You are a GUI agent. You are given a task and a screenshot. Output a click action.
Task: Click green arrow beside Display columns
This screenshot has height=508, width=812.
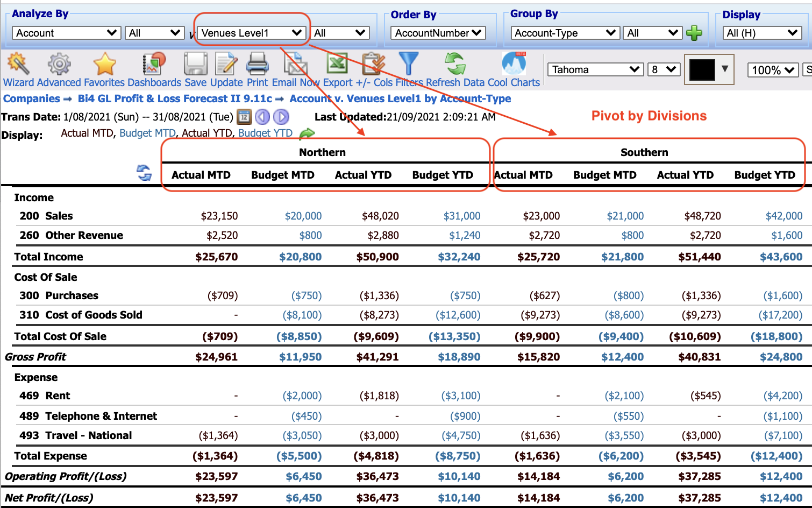click(x=307, y=133)
